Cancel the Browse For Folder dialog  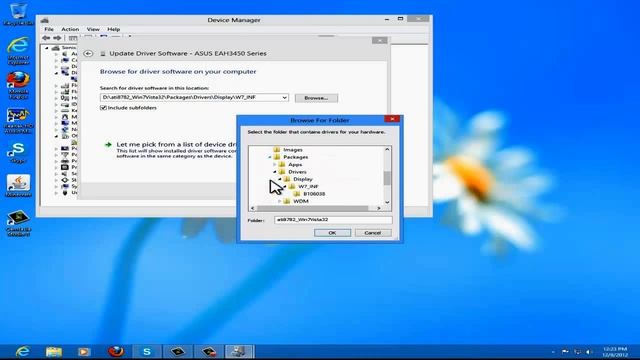click(x=373, y=233)
